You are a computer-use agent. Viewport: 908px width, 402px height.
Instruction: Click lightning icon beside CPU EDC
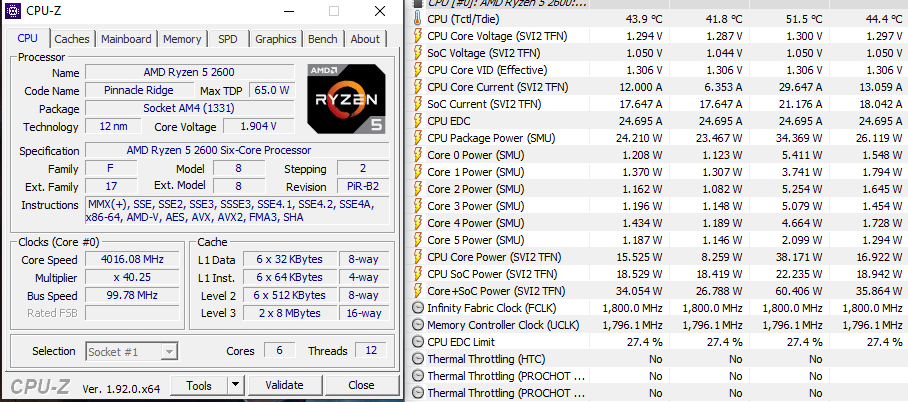(x=418, y=121)
